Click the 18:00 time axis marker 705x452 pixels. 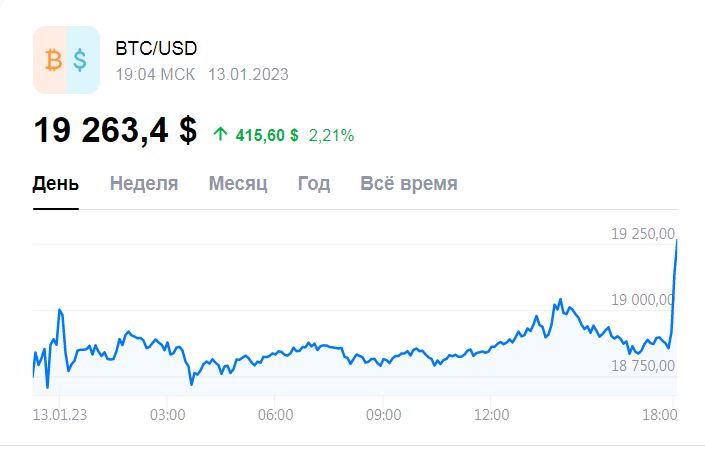tap(660, 415)
